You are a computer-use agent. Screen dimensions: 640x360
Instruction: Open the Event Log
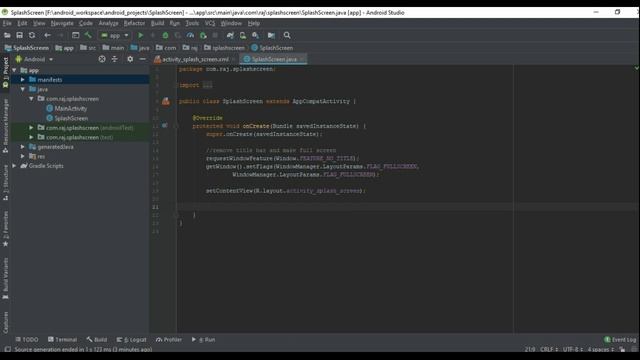620,340
